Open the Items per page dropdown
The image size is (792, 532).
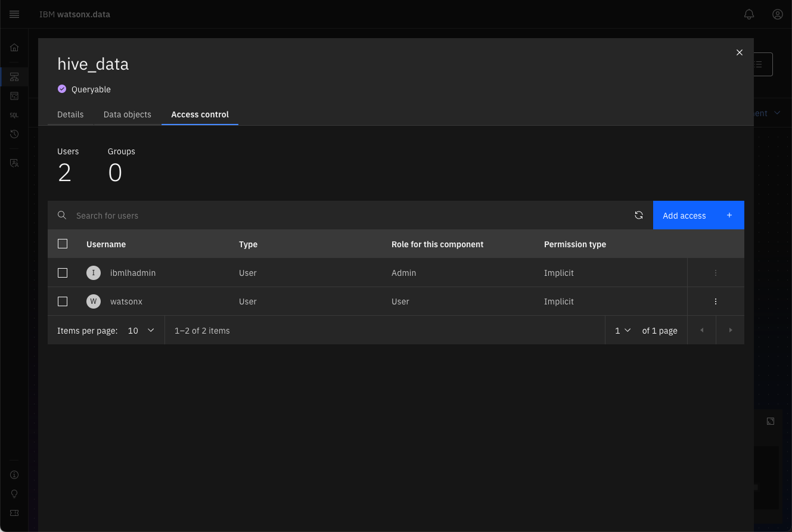tap(141, 330)
